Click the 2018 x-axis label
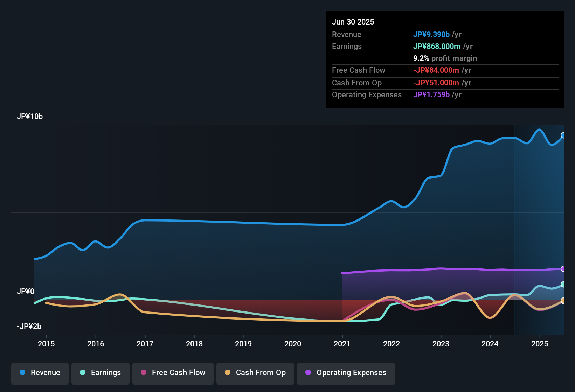575x392 pixels. click(194, 344)
